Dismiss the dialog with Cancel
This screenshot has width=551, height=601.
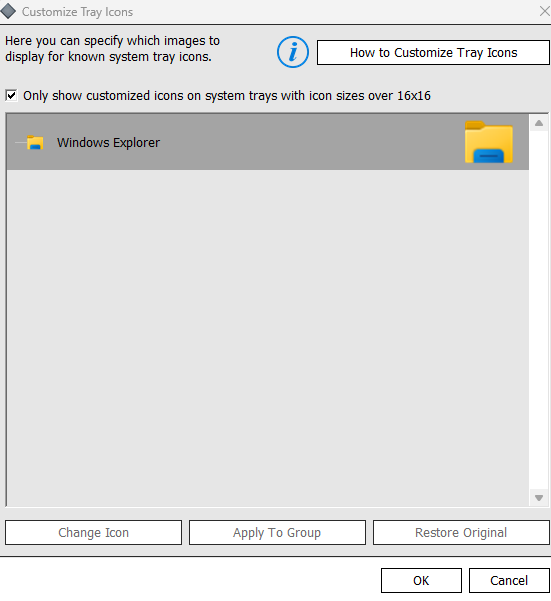[509, 580]
